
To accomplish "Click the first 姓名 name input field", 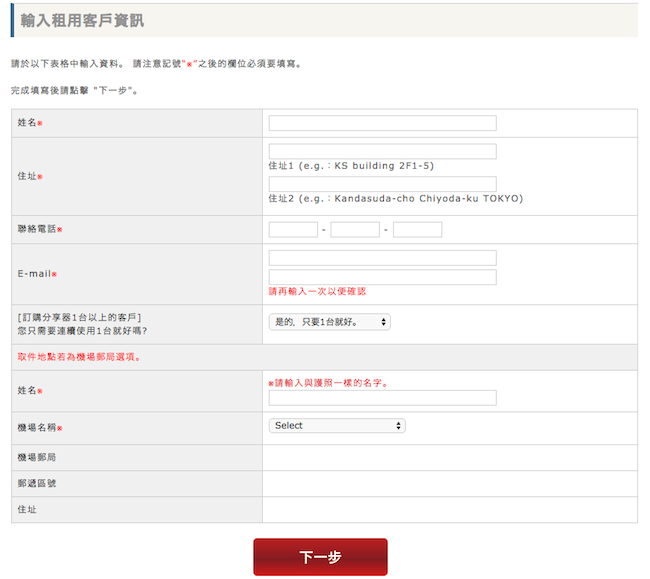I will 382,123.
